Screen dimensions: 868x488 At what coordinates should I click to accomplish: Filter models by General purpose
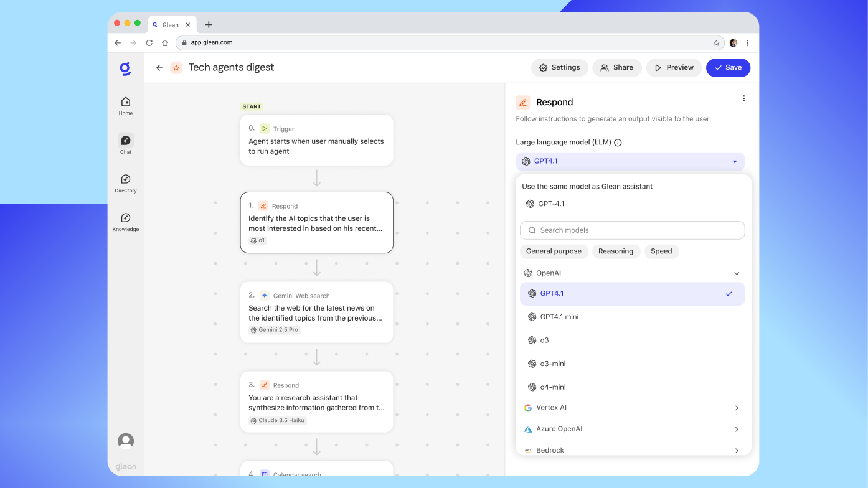pyautogui.click(x=554, y=251)
